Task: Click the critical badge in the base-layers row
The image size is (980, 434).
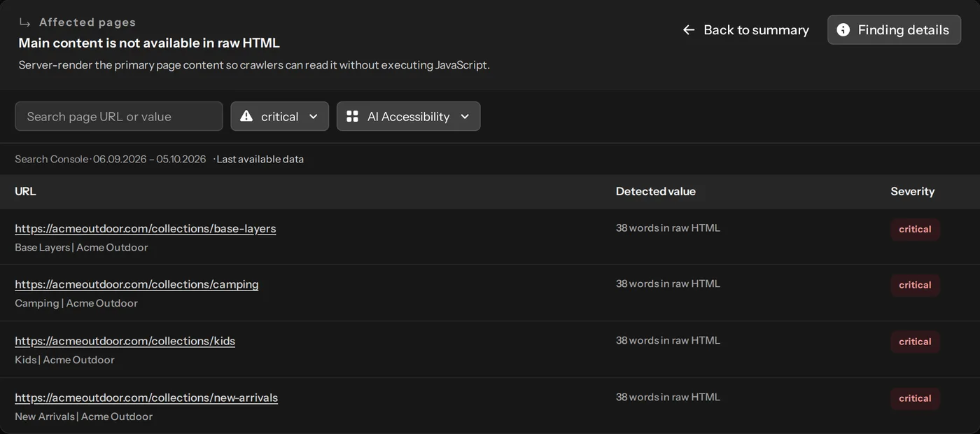Action: click(x=915, y=230)
